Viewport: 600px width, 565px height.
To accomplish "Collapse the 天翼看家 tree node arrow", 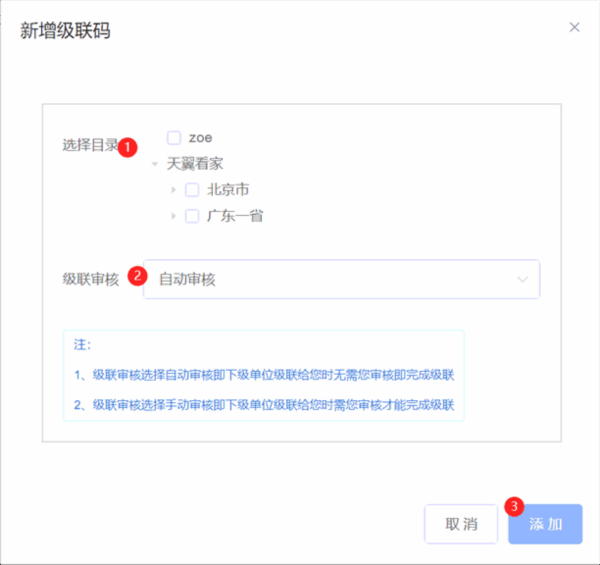I will point(155,164).
